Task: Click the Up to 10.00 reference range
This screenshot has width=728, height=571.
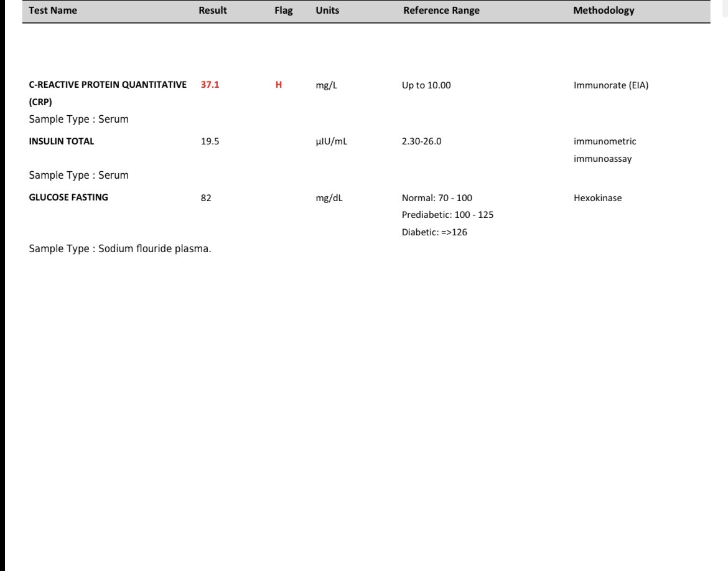Action: 426,85
